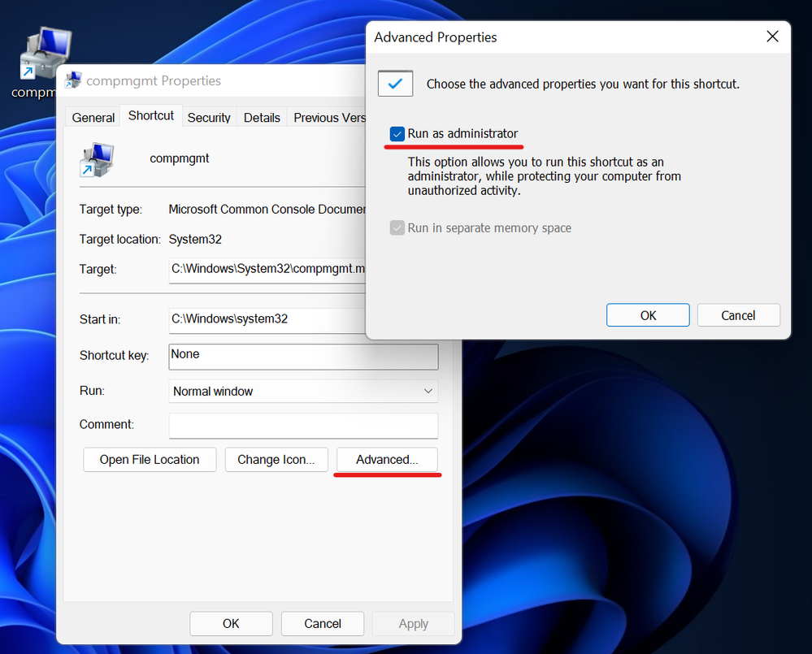Open the Advanced button options

click(x=387, y=460)
